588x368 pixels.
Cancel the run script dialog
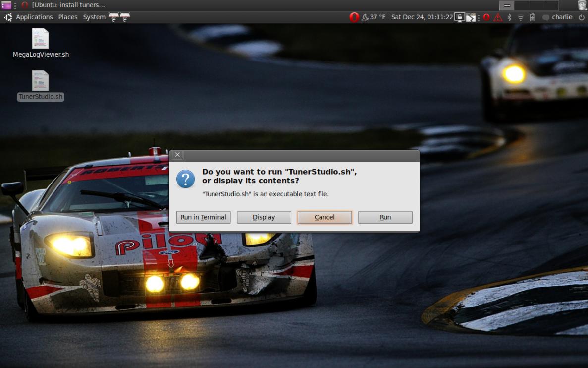(324, 217)
